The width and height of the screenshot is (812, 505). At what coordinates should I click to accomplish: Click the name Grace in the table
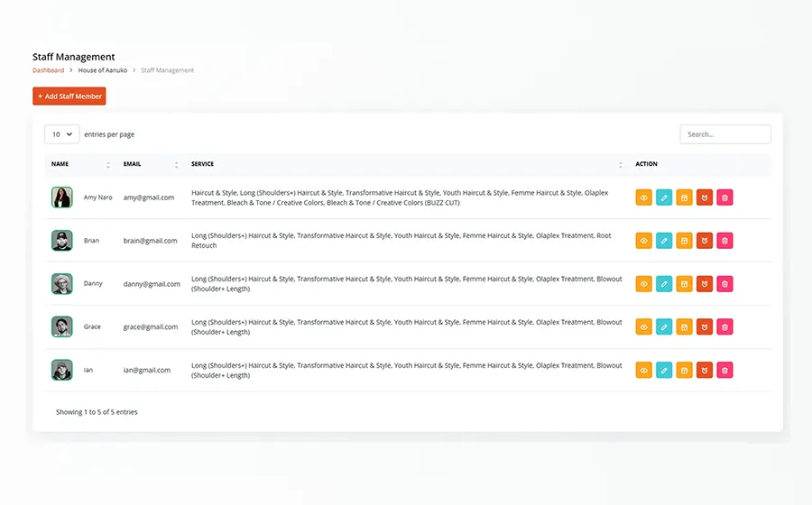pos(92,326)
